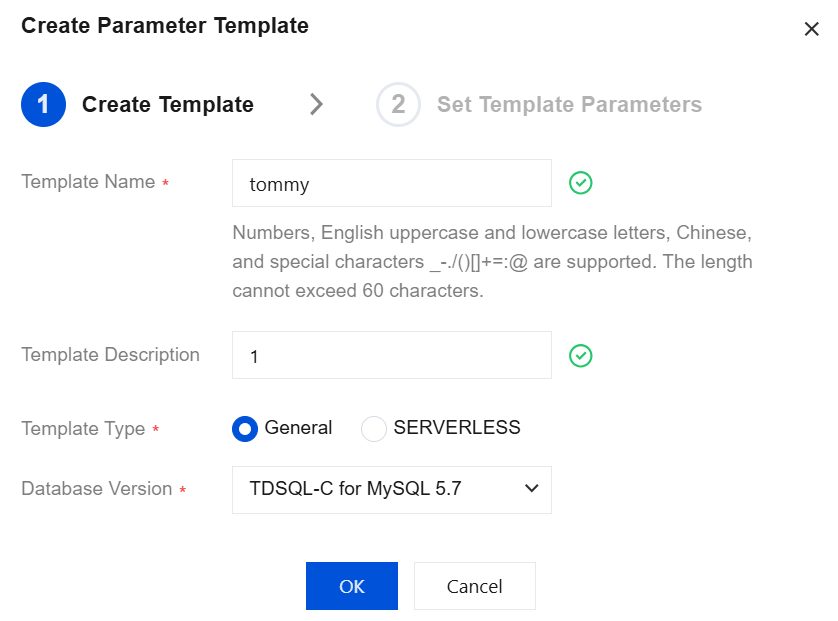
Task: Focus the Template Name input field
Action: coord(391,184)
